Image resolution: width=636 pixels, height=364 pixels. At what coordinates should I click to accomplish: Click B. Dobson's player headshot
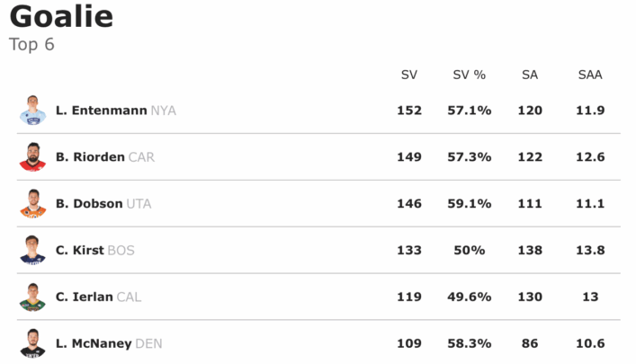pos(33,203)
